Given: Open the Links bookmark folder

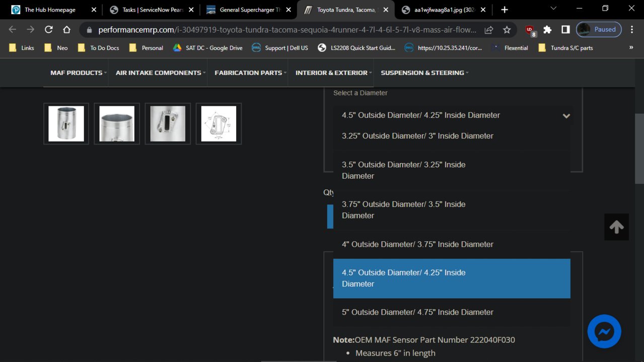Looking at the screenshot, I should pos(22,48).
